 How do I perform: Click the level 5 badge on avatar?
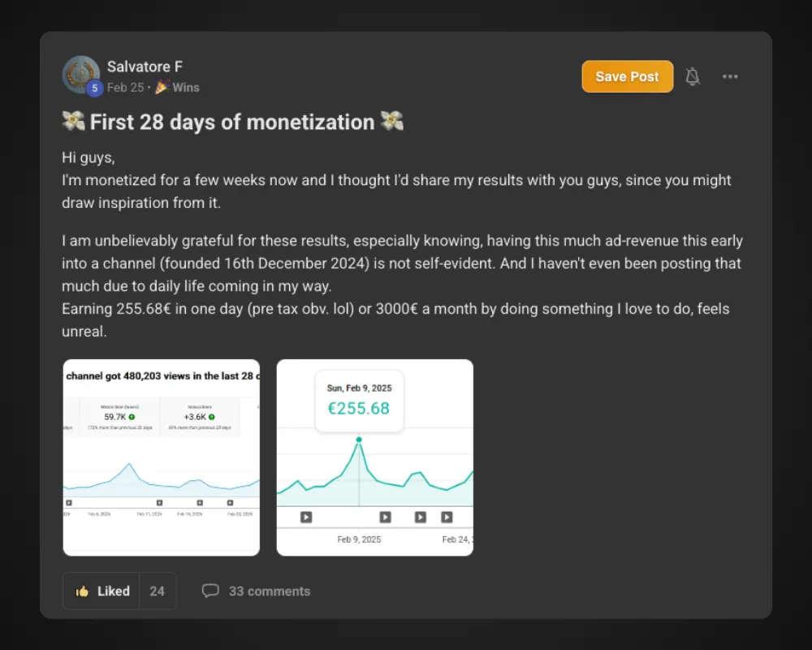click(95, 89)
